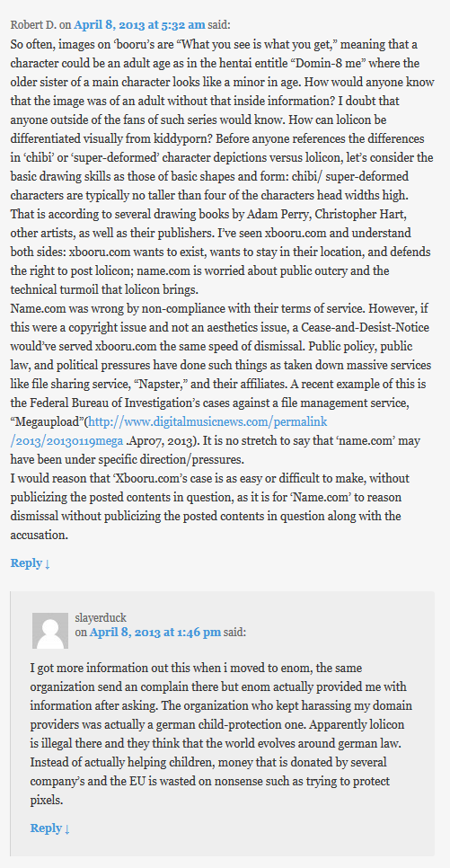Open the April 8, 2013 5:32 am permalink
450x868 pixels.
point(139,24)
